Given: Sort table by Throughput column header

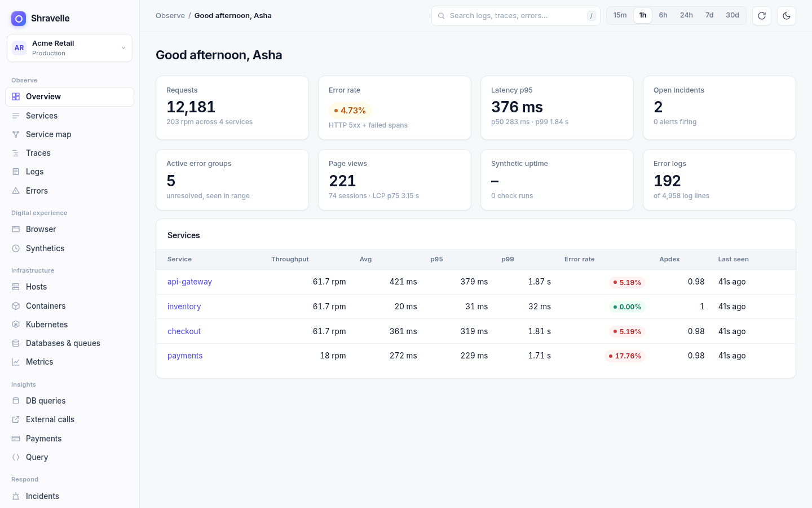Looking at the screenshot, I should tap(290, 259).
